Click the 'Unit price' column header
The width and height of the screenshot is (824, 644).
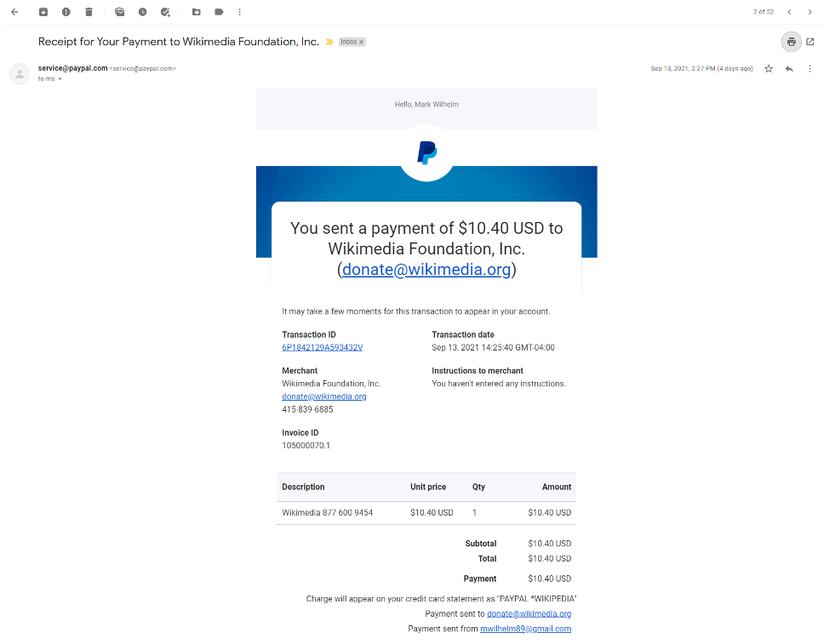point(428,487)
